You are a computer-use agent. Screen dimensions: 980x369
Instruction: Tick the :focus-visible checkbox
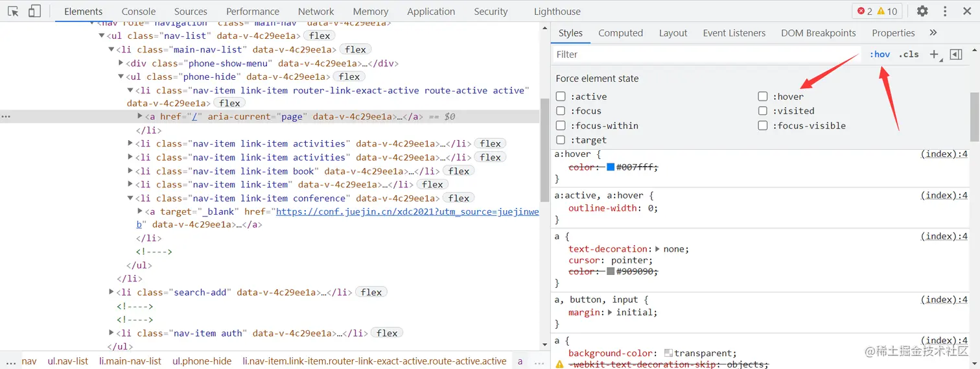coord(763,126)
